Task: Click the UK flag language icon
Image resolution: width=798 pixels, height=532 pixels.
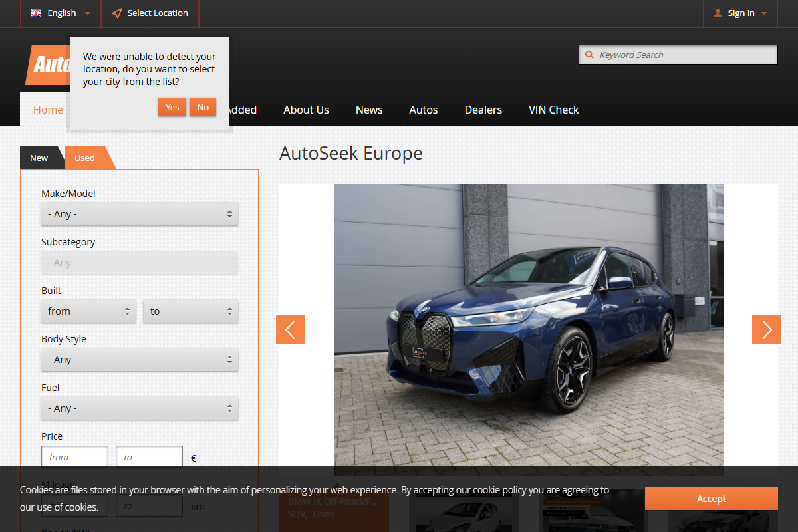Action: 36,13
